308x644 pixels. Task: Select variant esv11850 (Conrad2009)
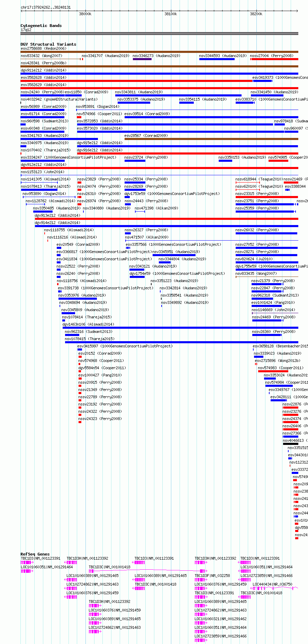pyautogui.click(x=87, y=92)
